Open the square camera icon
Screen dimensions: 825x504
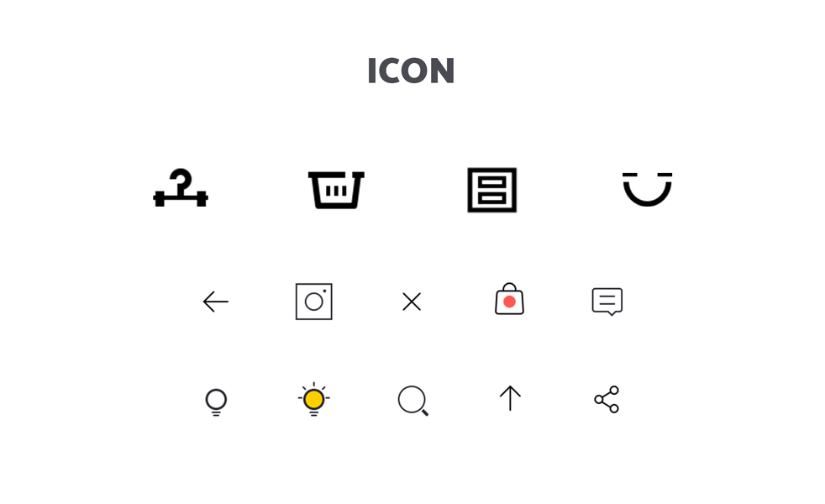coord(313,302)
